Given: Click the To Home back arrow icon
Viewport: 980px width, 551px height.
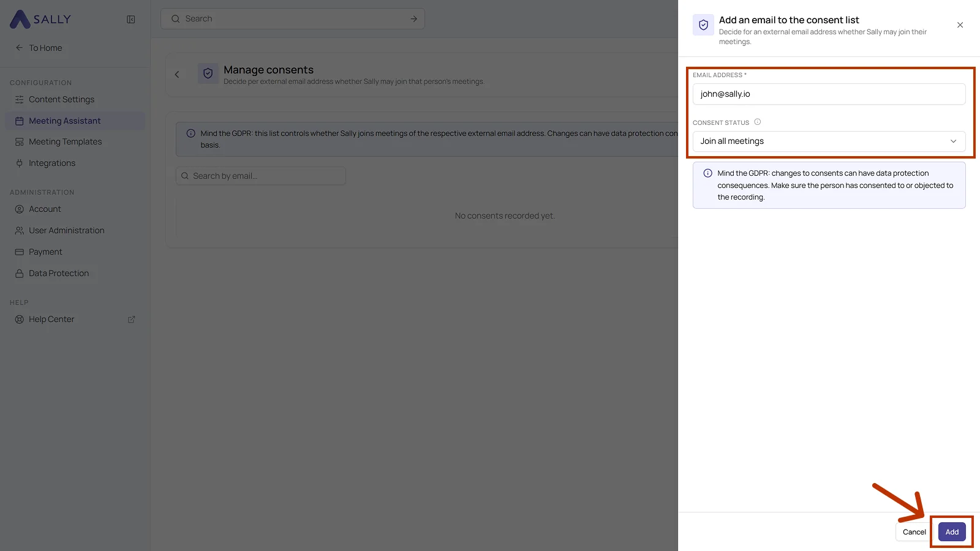Looking at the screenshot, I should tap(19, 48).
